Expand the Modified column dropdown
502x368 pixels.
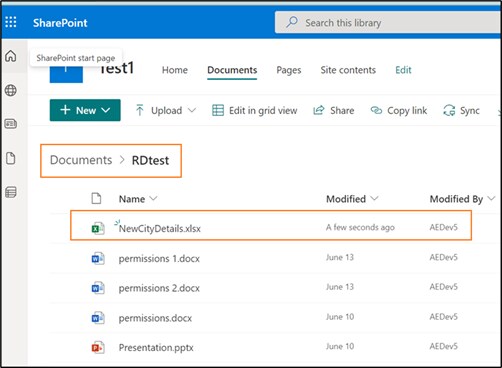(x=374, y=199)
